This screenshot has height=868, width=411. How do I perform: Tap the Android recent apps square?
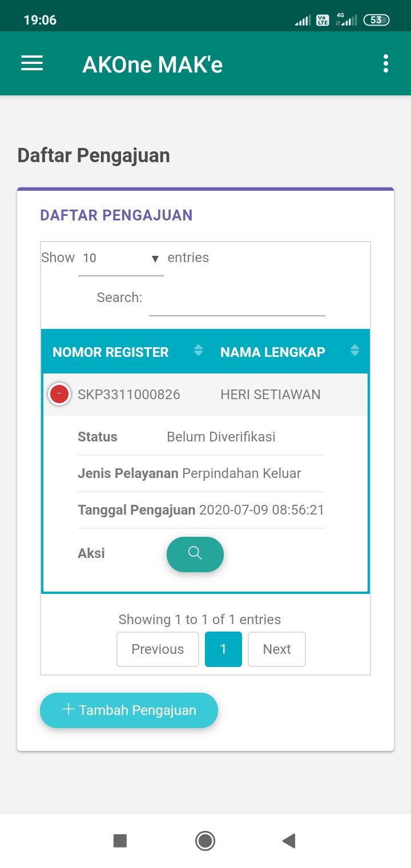[x=120, y=841]
